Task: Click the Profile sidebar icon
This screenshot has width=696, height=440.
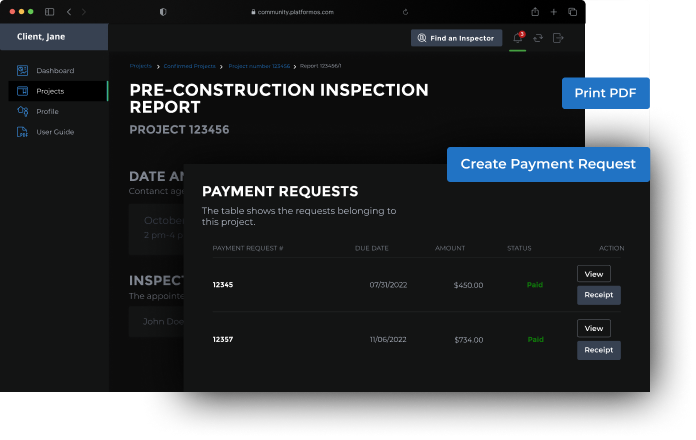Action: [x=23, y=111]
